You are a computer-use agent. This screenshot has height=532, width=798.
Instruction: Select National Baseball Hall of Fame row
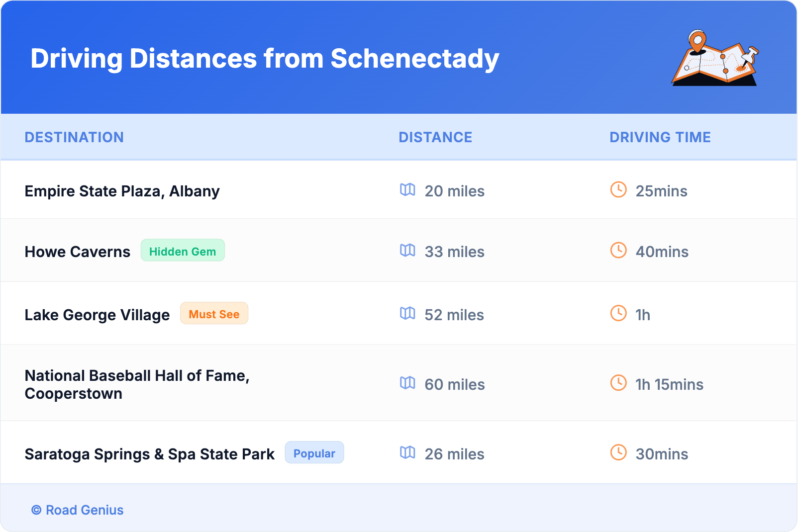pos(137,384)
